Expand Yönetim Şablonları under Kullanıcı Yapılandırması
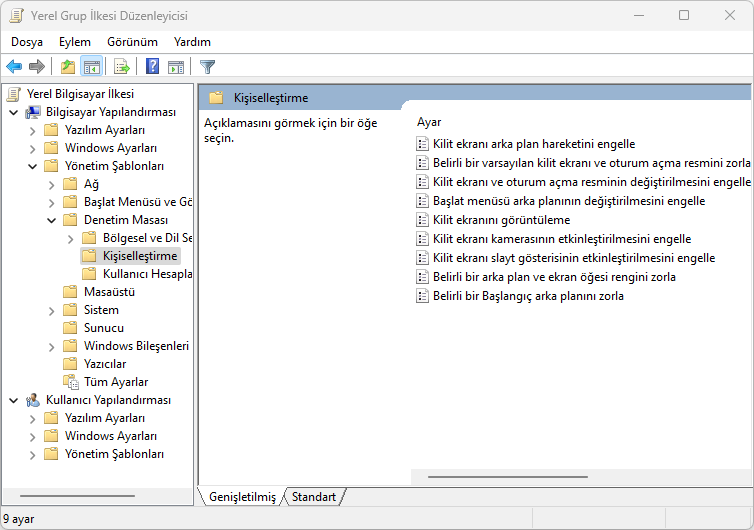 point(33,454)
